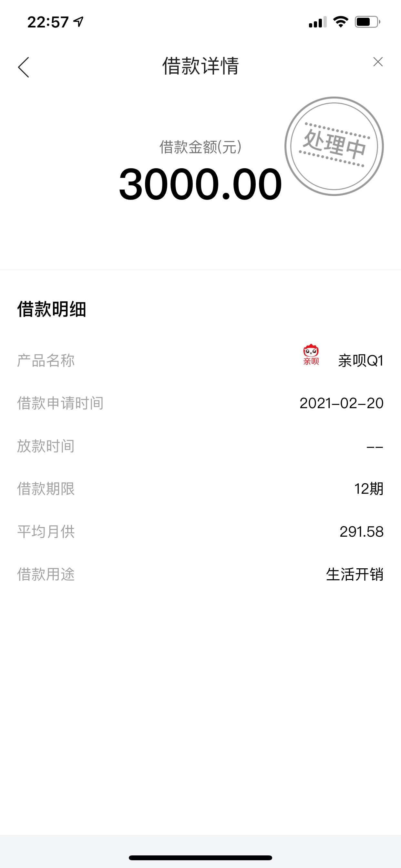Tap the 291.58 monthly payment value
Screen dimensions: 401x868
pyautogui.click(x=362, y=532)
